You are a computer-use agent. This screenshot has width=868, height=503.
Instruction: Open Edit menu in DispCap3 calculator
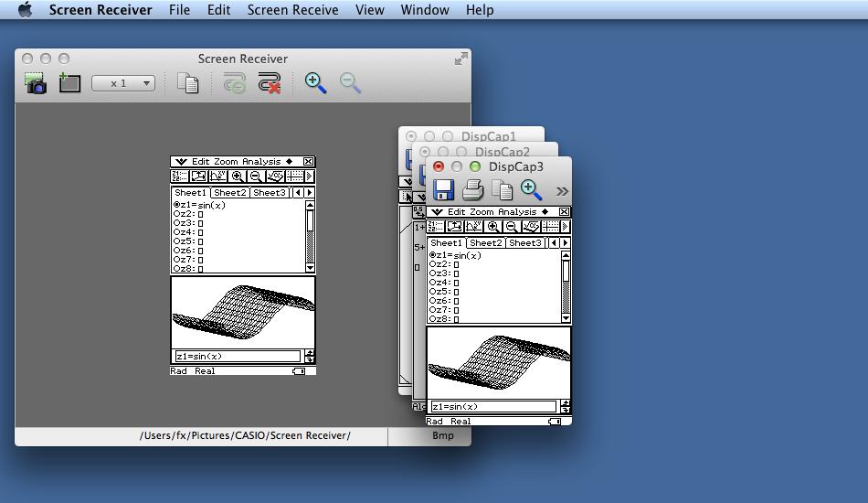[456, 212]
